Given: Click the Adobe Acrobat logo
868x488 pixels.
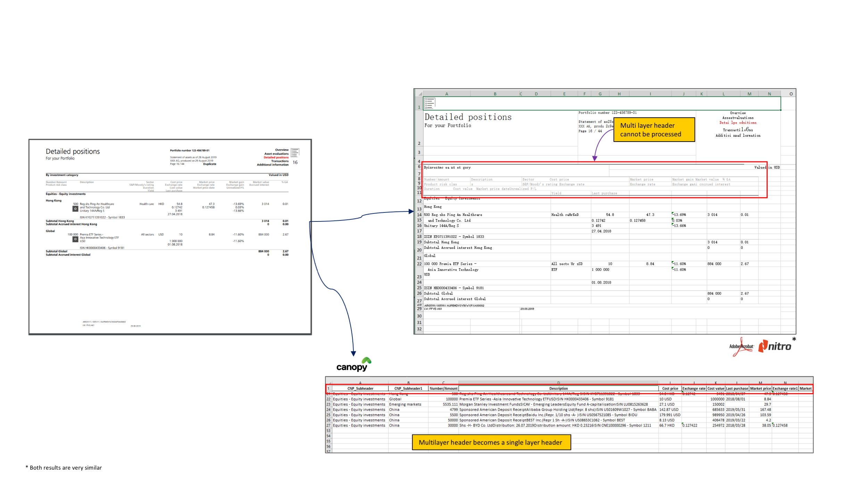Looking at the screenshot, I should (x=741, y=347).
